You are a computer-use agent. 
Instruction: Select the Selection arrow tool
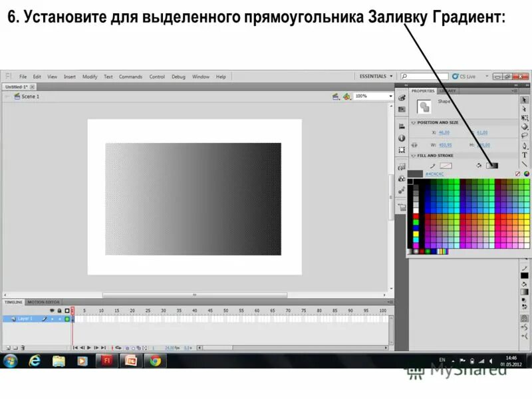click(x=524, y=100)
